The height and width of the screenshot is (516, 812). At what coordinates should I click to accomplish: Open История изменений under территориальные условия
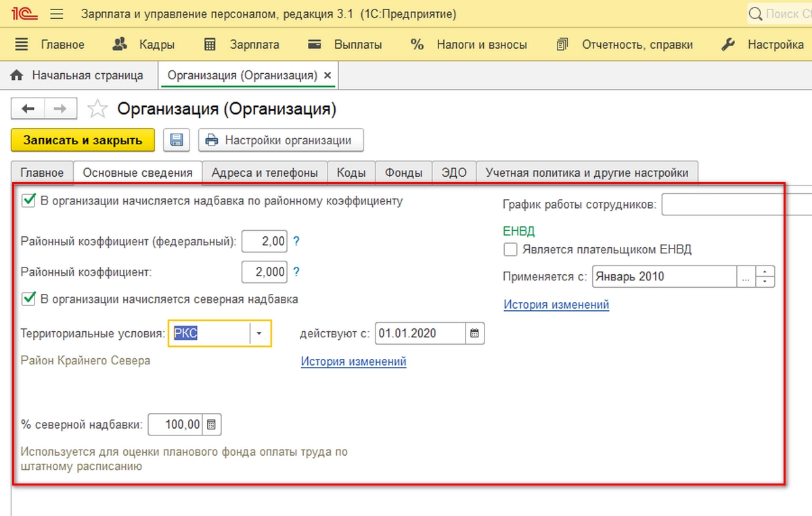coord(353,361)
